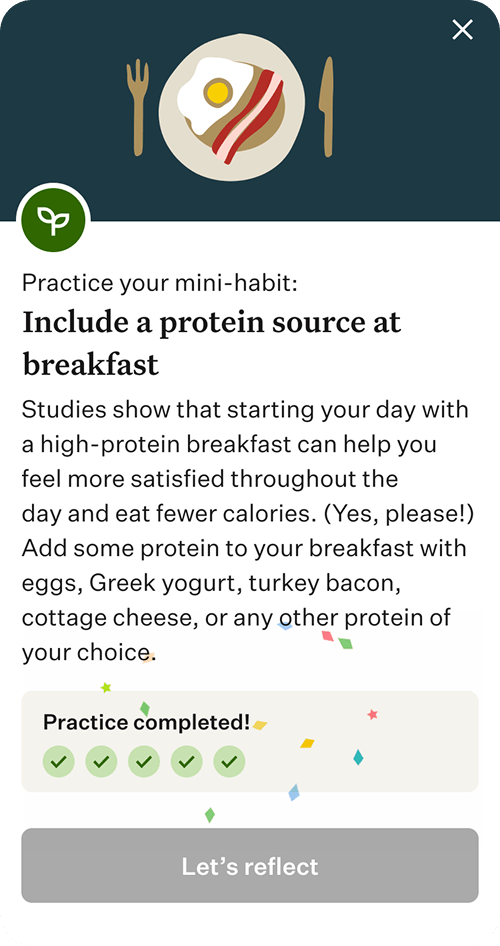500x946 pixels.
Task: Toggle the second practice checkmark circle
Action: [x=101, y=761]
